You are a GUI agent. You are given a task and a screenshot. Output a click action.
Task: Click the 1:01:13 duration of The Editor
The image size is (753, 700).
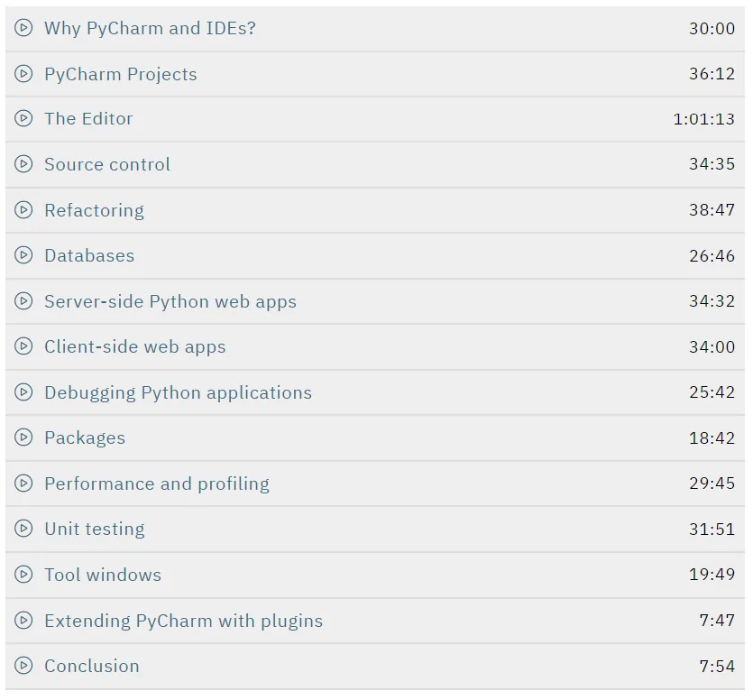(x=703, y=119)
